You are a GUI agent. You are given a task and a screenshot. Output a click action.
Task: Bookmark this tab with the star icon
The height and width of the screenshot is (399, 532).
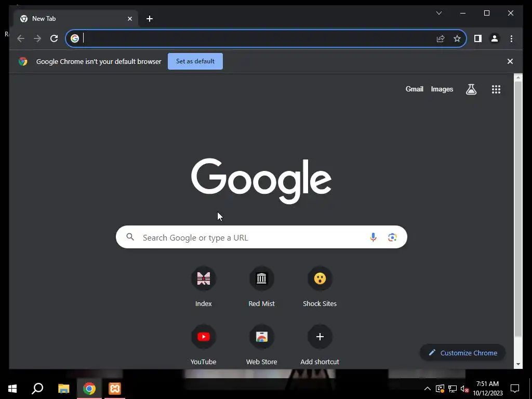[457, 38]
